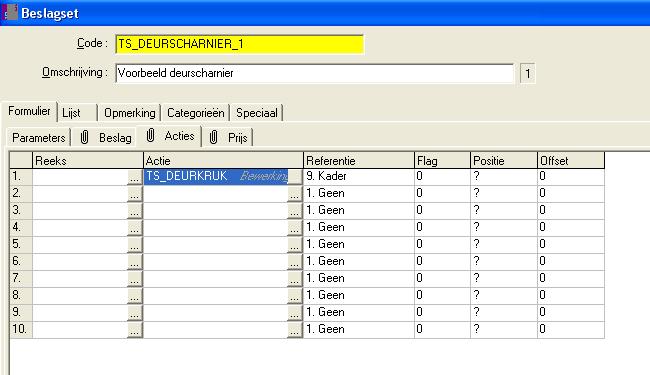Click the 9. Kader reference cell
The height and width of the screenshot is (375, 650).
359,177
